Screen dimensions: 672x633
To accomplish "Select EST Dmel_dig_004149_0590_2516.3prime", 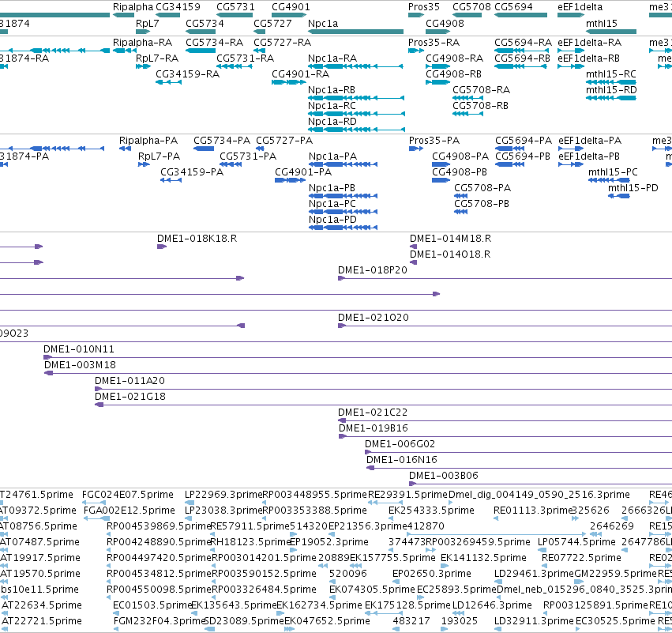I will click(x=539, y=495).
